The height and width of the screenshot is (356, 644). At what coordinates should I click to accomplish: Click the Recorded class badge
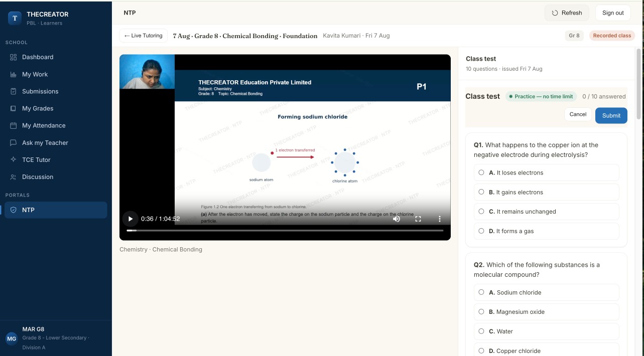tap(612, 36)
